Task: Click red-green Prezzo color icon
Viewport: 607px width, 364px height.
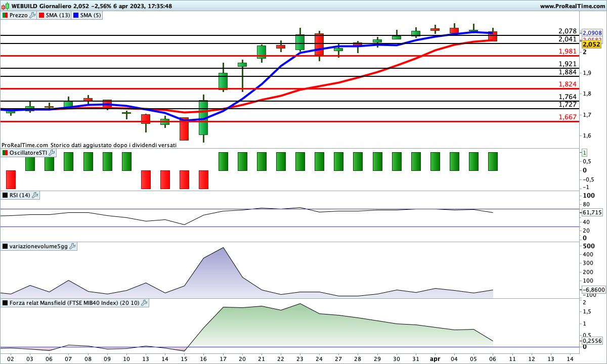Action: pos(5,15)
